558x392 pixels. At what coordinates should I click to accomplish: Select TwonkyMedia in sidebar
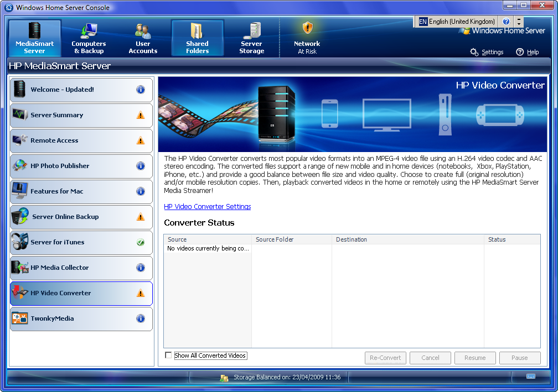point(81,318)
